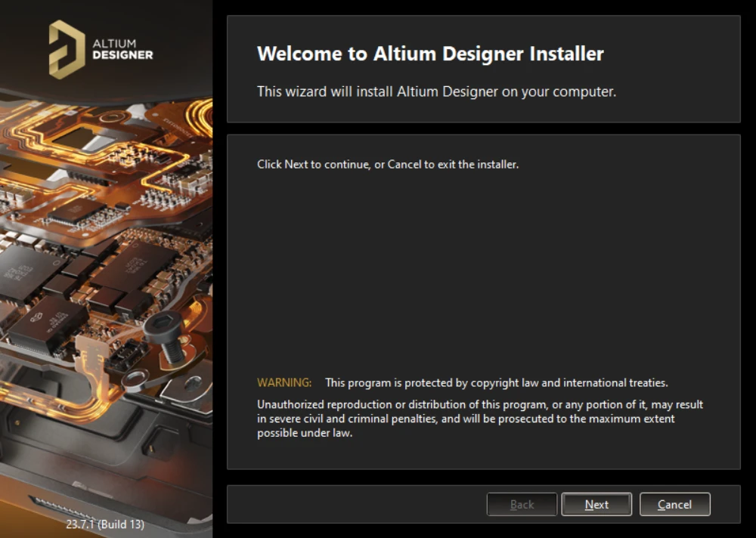Click the 'Click Next to continue' instruction text
This screenshot has width=756, height=538.
[x=387, y=164]
